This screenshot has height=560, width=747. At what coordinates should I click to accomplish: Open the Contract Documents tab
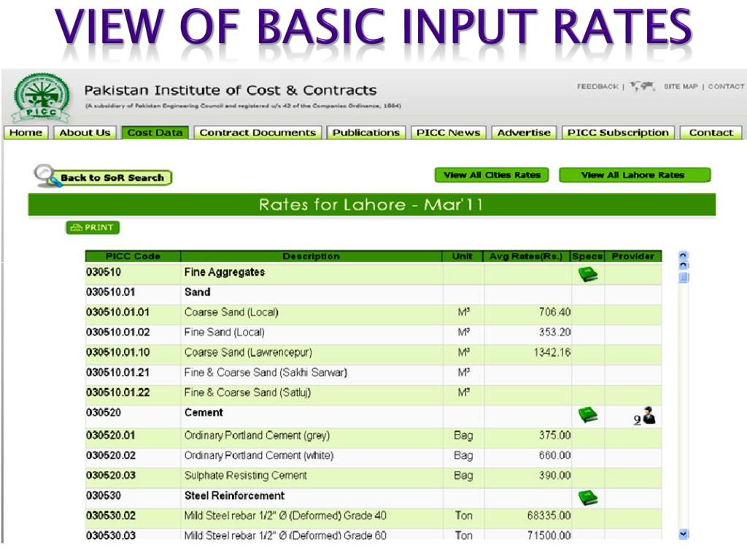point(258,133)
